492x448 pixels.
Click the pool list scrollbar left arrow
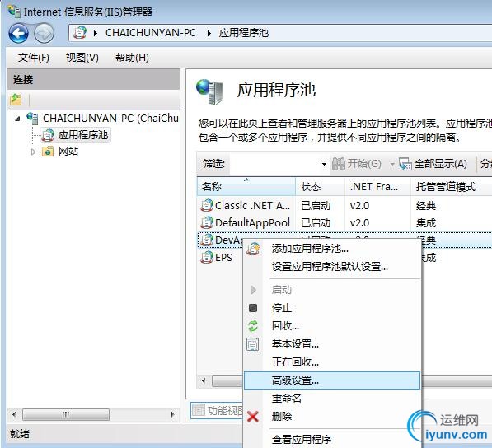click(x=204, y=381)
